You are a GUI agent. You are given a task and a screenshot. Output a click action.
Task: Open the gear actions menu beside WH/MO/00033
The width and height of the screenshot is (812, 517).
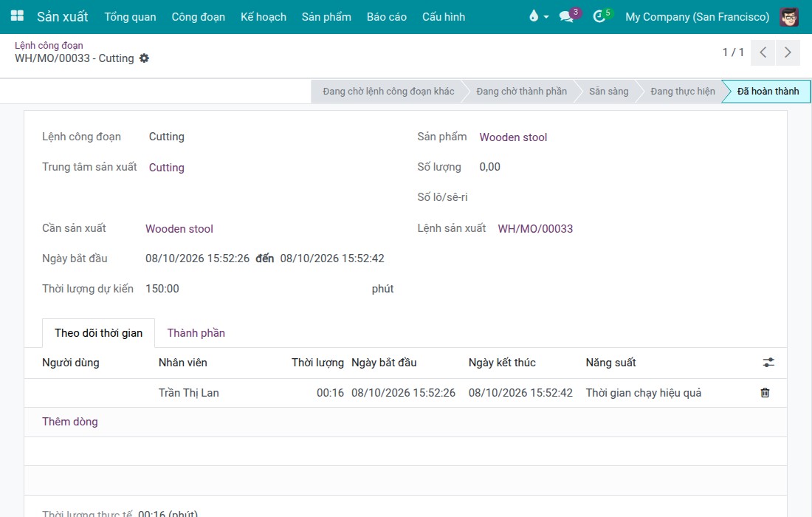tap(144, 58)
